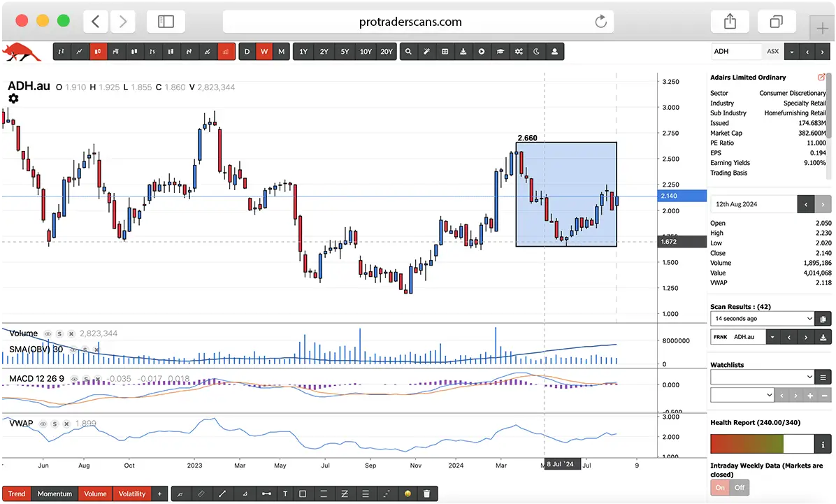Switch to Daily (D) timeframe
This screenshot has width=836, height=504.
[x=247, y=52]
